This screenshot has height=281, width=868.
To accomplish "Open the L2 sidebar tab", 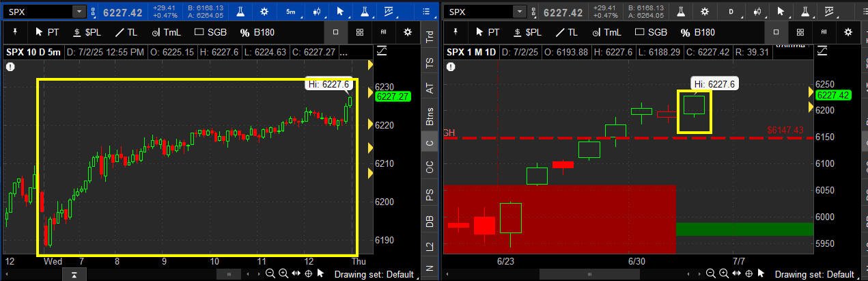I will click(430, 245).
